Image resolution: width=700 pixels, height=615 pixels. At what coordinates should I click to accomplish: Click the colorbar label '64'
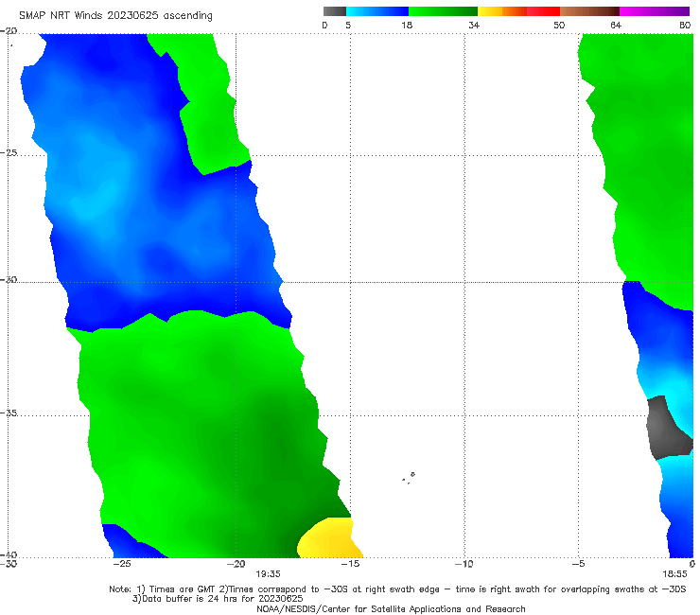tap(616, 25)
